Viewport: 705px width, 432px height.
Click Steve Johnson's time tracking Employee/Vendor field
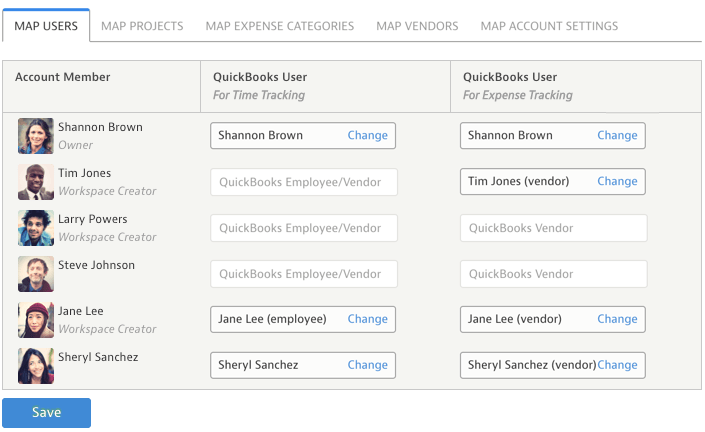coord(303,274)
